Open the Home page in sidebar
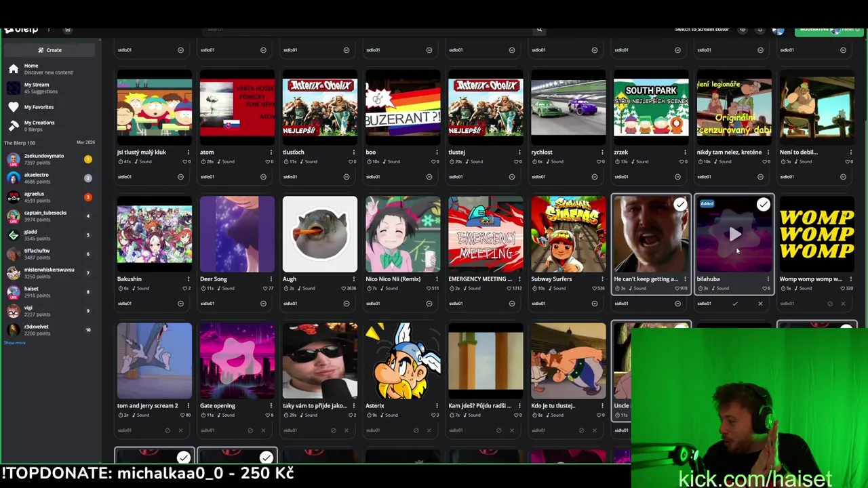Image resolution: width=868 pixels, height=488 pixels. 49,68
